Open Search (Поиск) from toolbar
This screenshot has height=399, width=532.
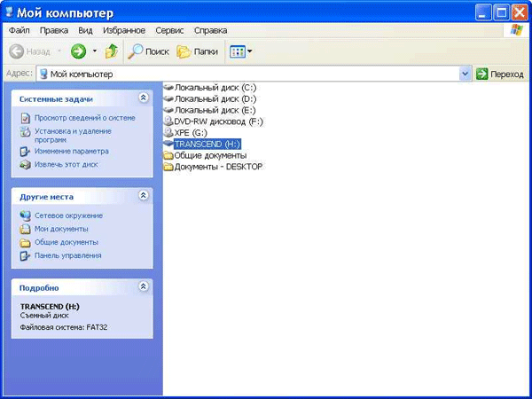pos(148,51)
